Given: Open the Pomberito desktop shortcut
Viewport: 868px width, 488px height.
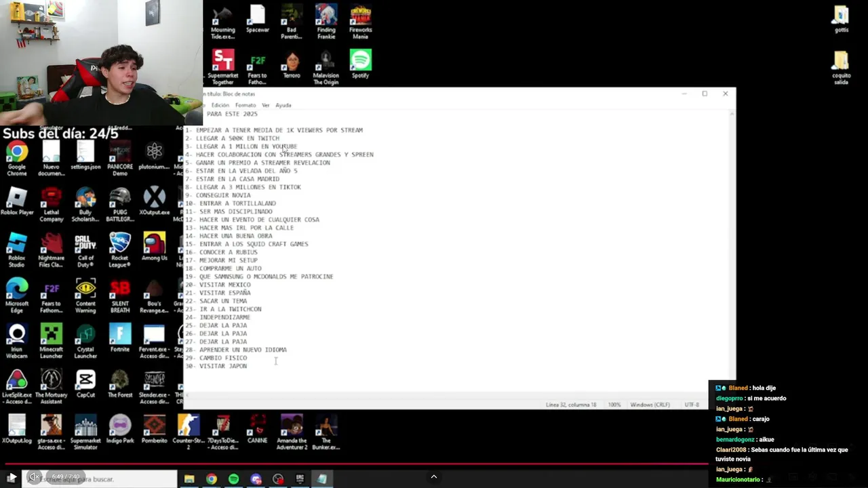Looking at the screenshot, I should click(x=155, y=428).
